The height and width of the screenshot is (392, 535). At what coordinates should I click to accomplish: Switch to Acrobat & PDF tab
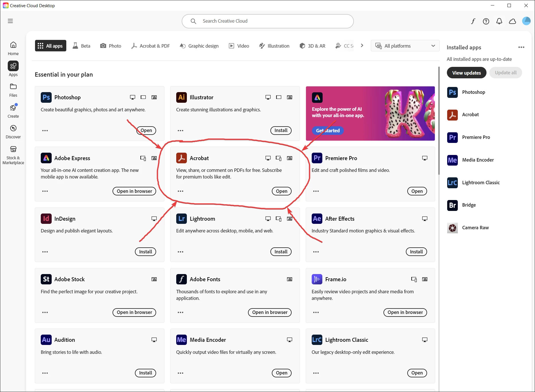(151, 46)
